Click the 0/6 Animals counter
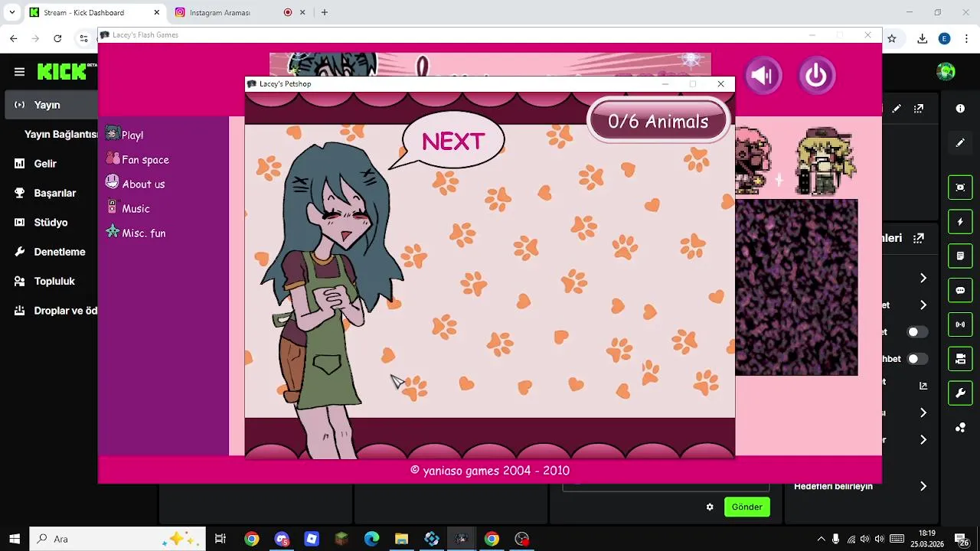Screen dimensions: 980x551 (x=658, y=122)
